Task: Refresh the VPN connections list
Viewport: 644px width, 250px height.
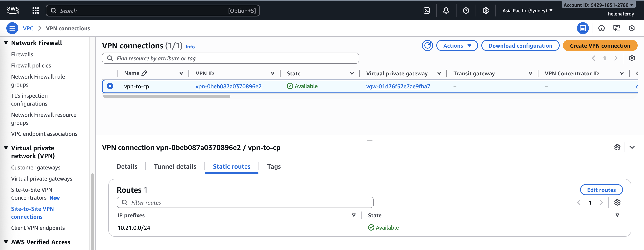Action: pos(427,45)
